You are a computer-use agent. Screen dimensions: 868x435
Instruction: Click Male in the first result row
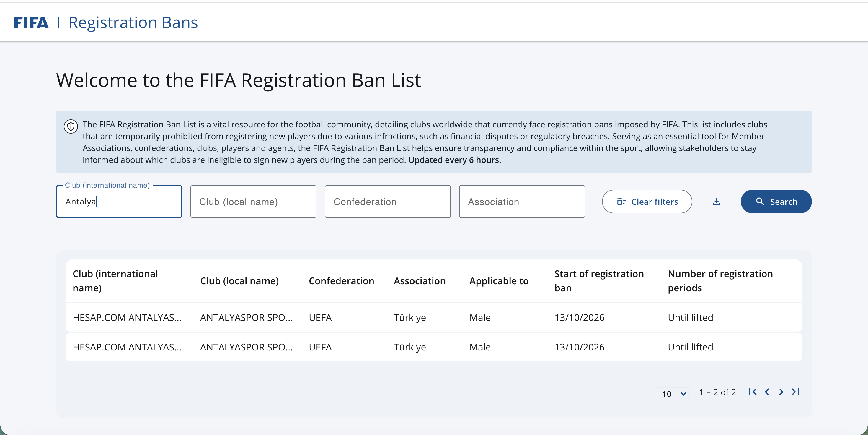pyautogui.click(x=480, y=318)
